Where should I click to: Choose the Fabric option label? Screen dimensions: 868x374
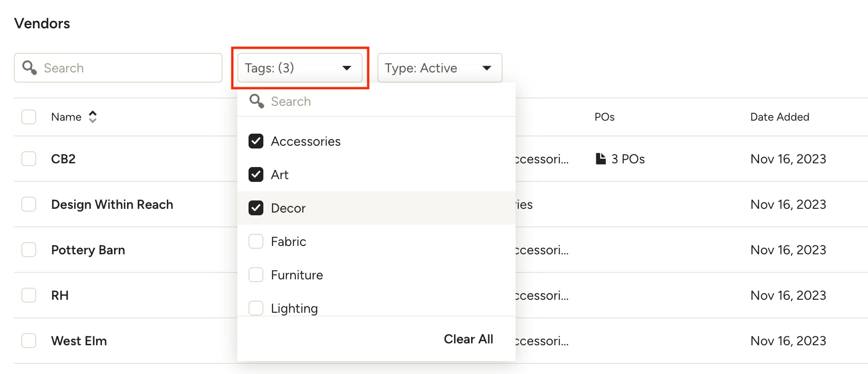[x=288, y=241]
